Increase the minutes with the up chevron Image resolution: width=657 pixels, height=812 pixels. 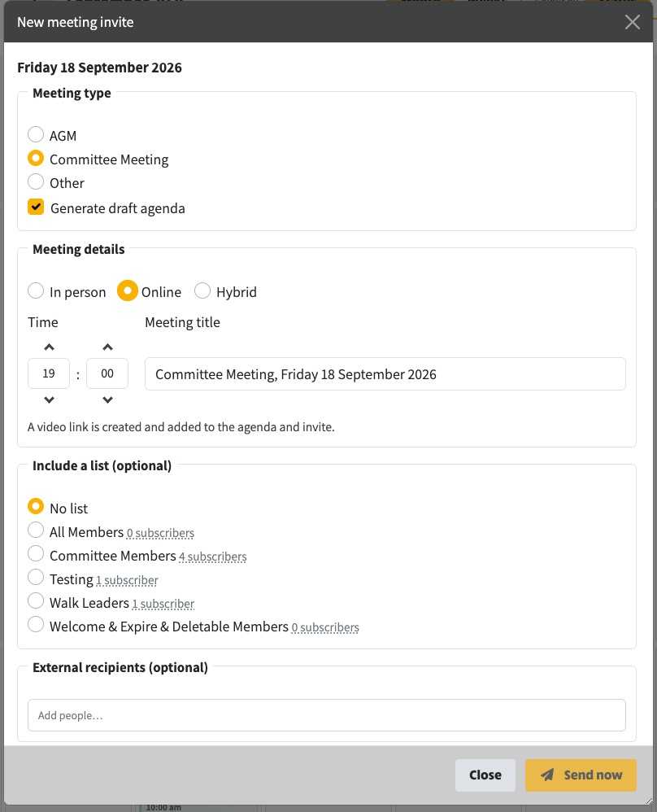coord(107,347)
